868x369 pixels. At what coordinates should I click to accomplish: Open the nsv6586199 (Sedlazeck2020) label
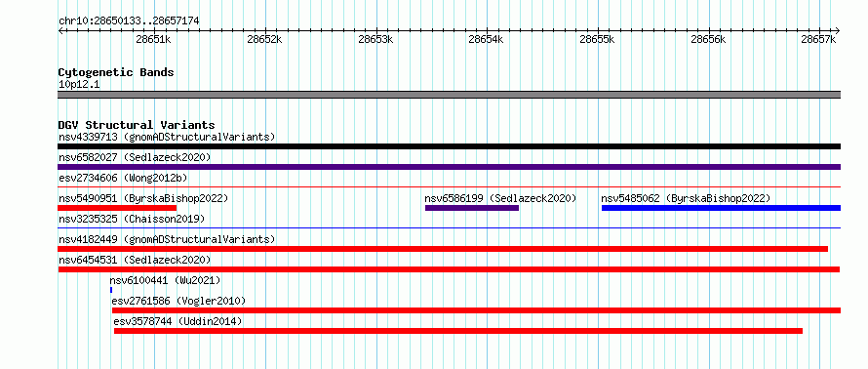click(500, 198)
